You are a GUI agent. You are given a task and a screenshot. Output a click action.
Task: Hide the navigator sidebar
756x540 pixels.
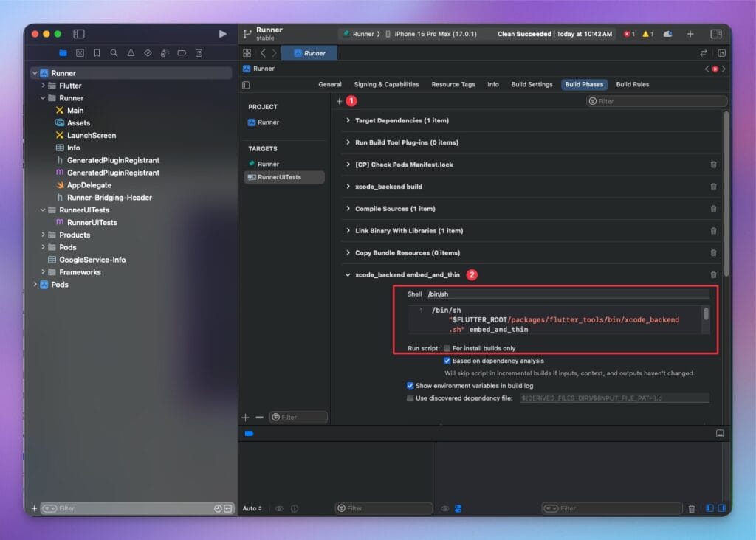[x=79, y=34]
